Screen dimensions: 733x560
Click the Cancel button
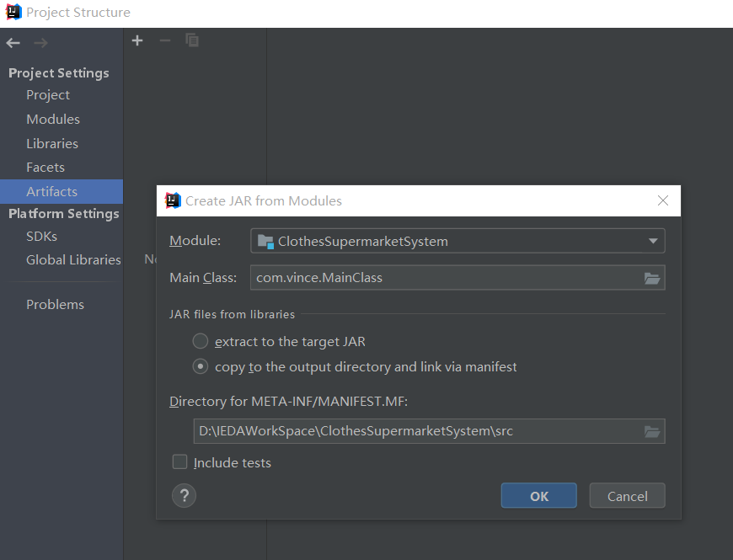click(x=628, y=495)
